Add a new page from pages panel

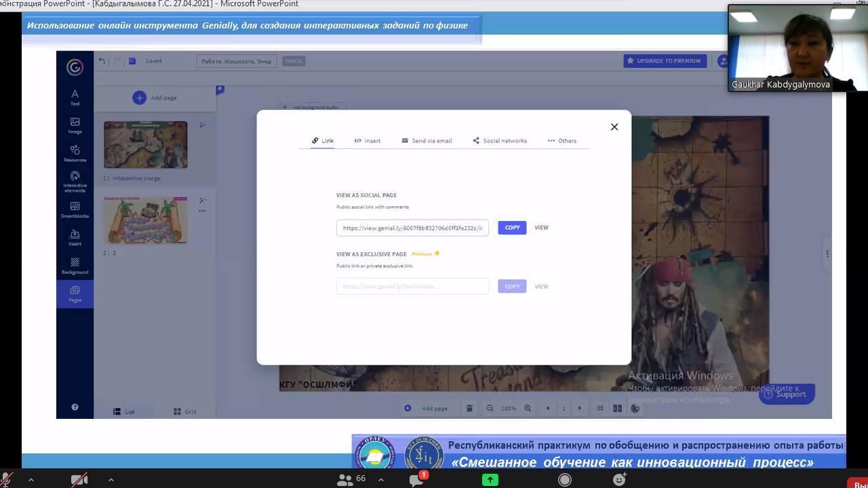(155, 98)
